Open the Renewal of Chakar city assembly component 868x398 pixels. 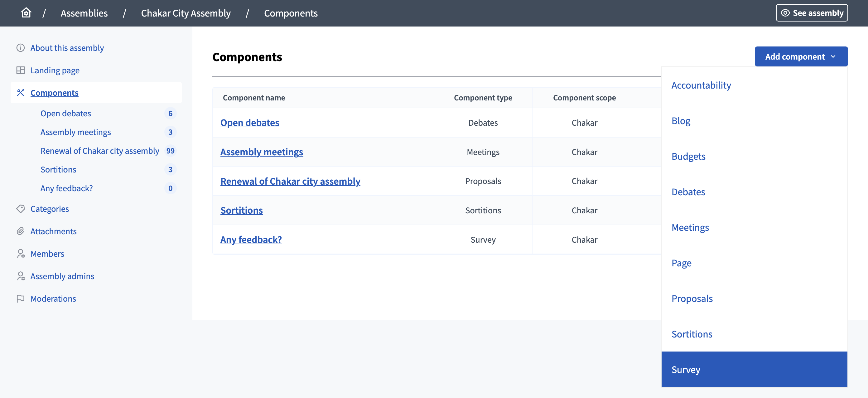[x=290, y=181]
